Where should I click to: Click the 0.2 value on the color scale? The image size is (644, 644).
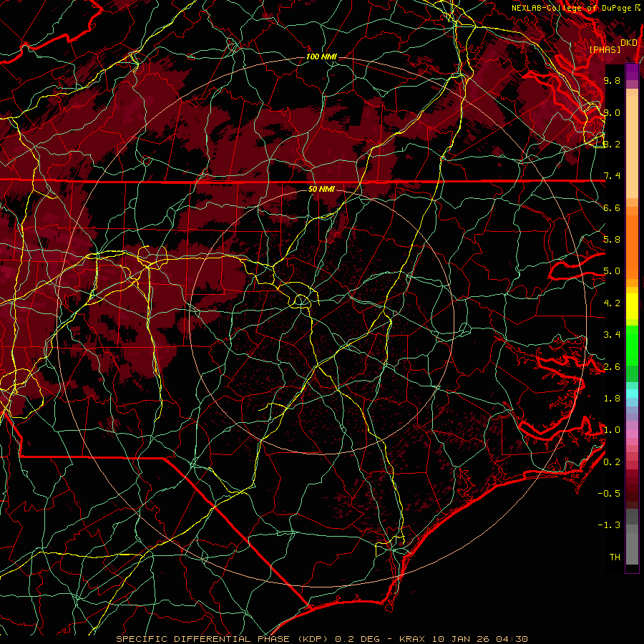612,462
